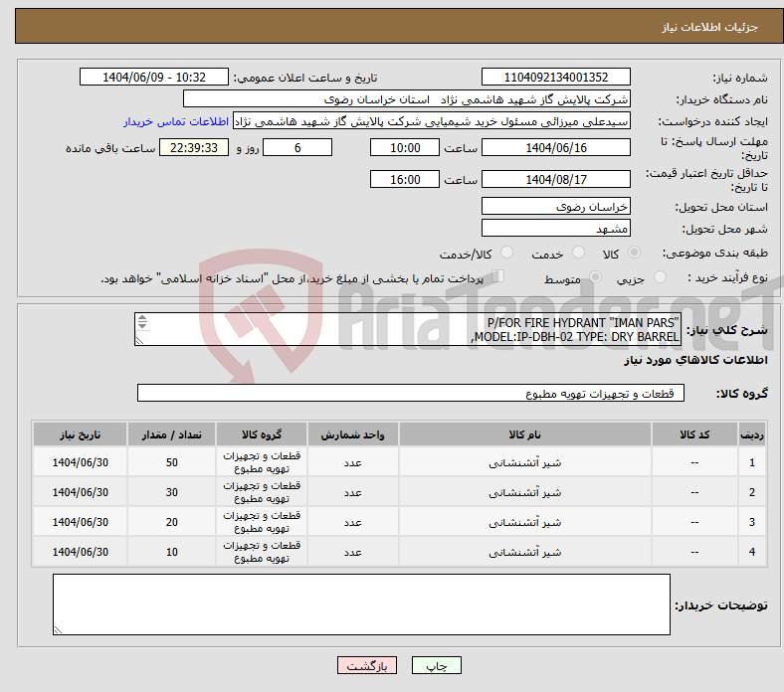The image size is (784, 692).
Task: Select the جزیی purchase type radio
Action: point(660,276)
